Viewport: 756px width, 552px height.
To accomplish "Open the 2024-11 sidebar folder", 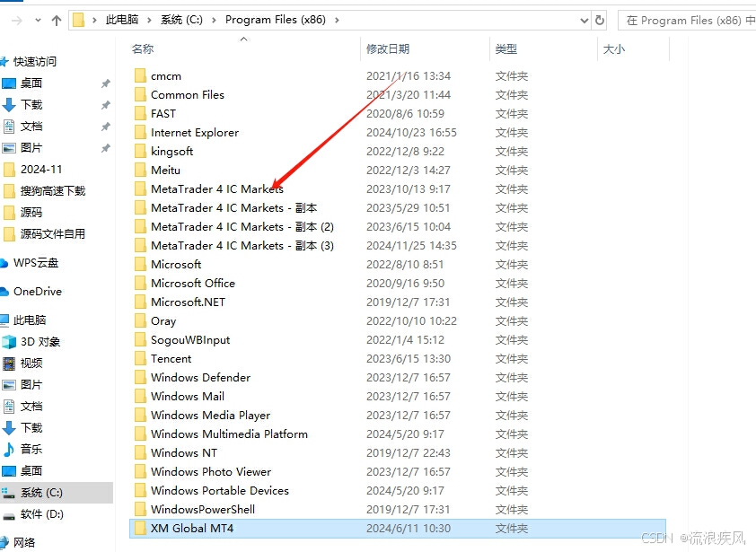I will tap(41, 170).
